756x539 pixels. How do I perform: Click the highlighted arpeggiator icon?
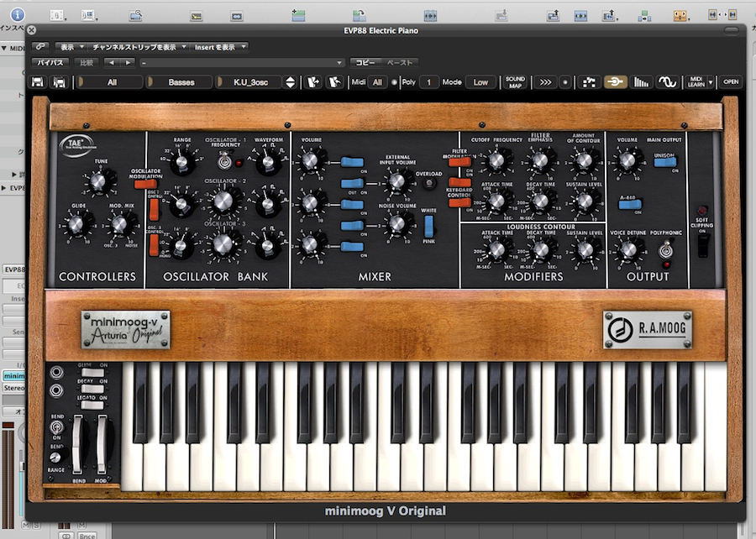point(615,82)
